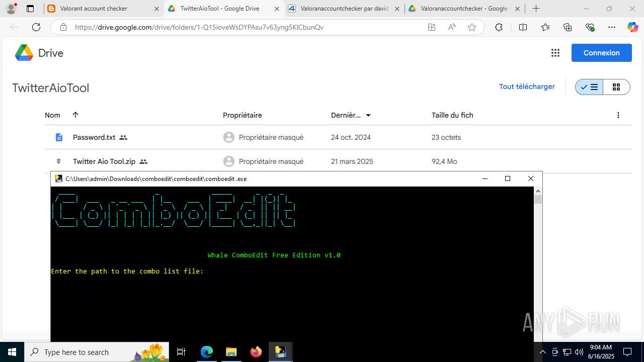Open the Google apps grid
The image size is (644, 362).
pos(555,53)
